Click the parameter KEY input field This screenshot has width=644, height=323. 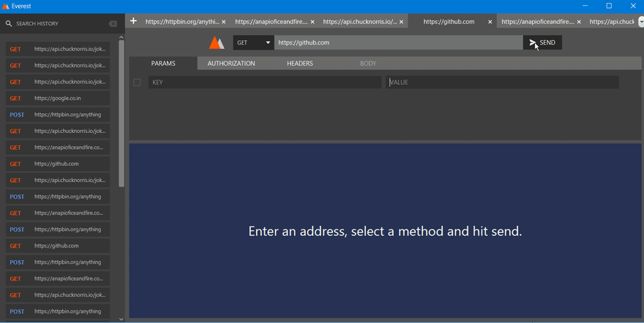point(265,83)
